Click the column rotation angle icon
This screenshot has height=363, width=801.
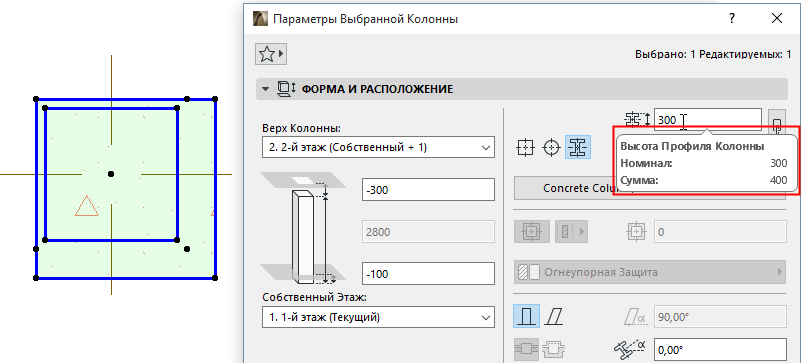click(630, 350)
